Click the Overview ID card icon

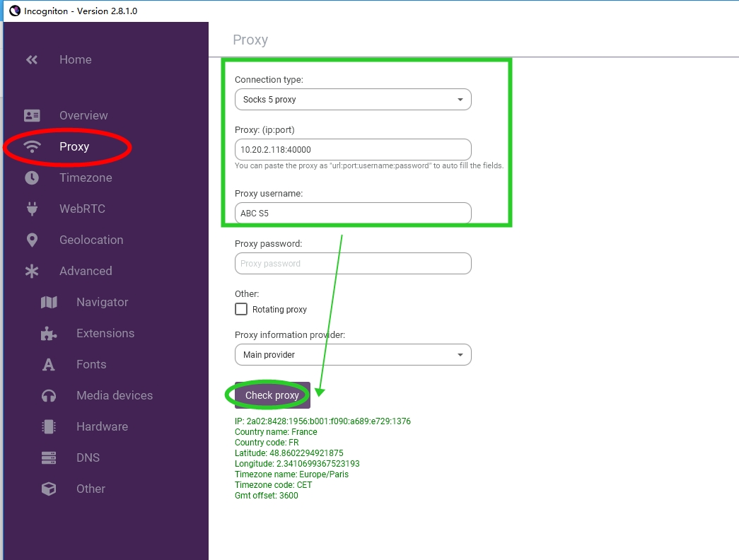(x=32, y=115)
